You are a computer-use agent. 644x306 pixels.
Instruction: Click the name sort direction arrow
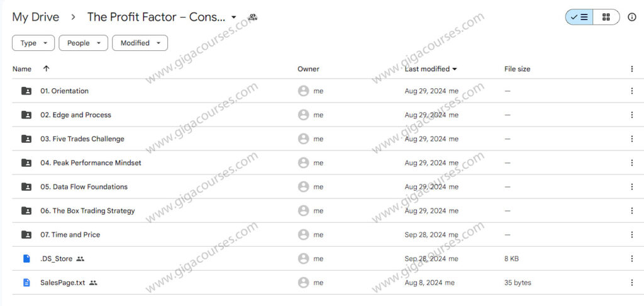(x=46, y=69)
